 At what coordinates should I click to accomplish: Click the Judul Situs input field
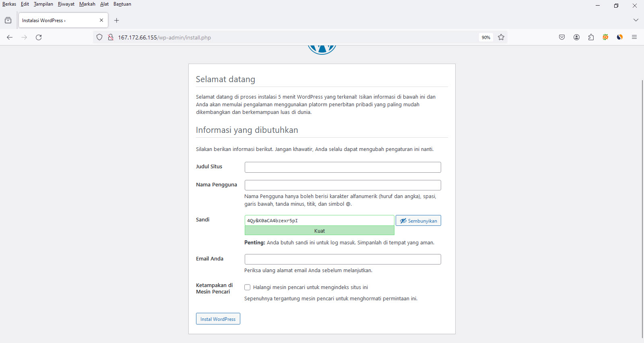(343, 167)
